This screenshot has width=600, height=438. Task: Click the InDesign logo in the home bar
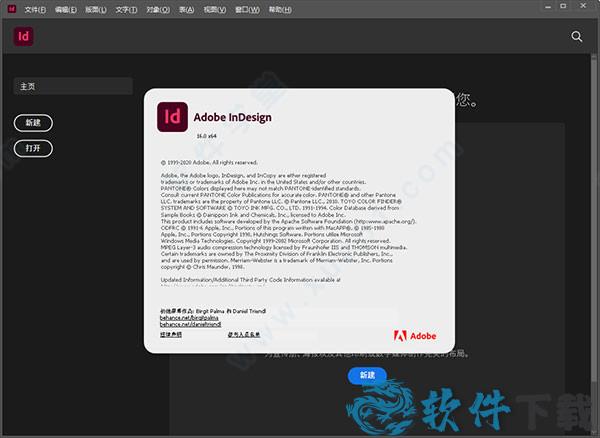[23, 36]
